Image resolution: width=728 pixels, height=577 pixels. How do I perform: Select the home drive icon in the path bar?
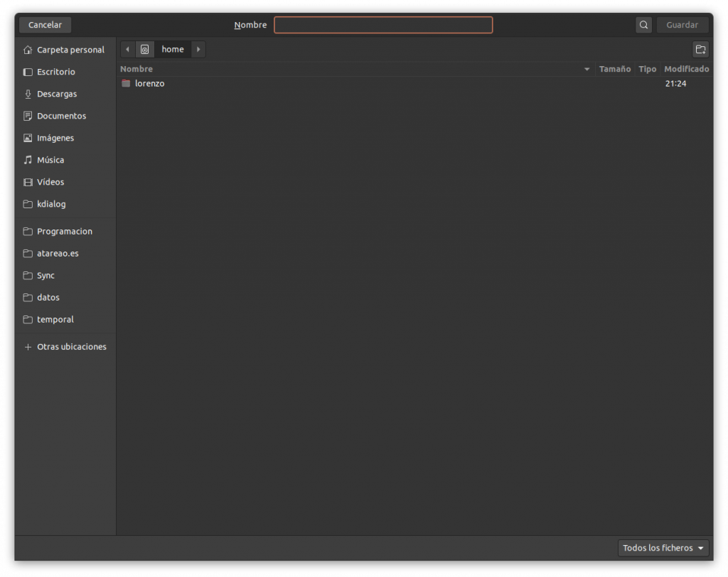click(x=145, y=49)
